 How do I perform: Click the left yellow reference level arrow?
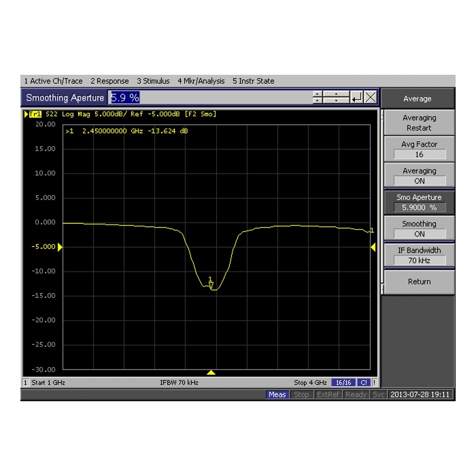pyautogui.click(x=60, y=247)
